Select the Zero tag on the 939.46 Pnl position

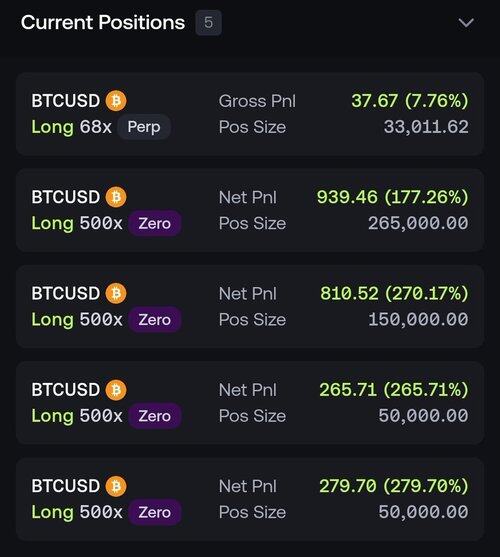coord(154,223)
